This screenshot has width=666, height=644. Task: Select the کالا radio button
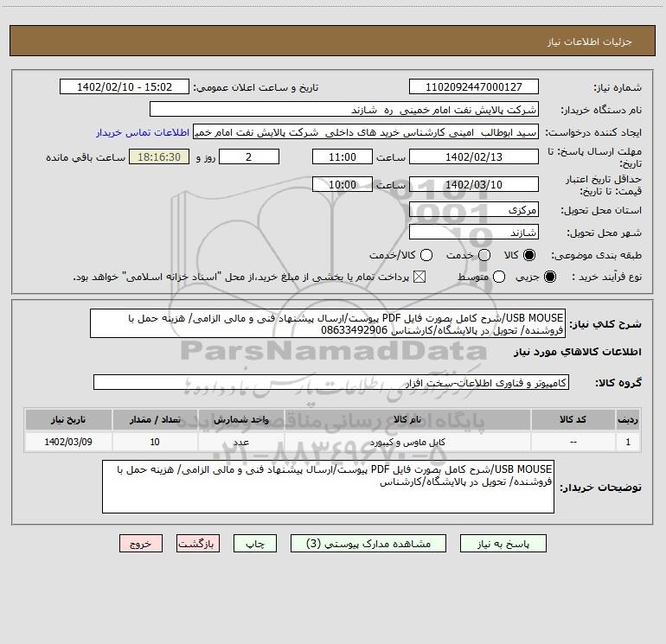coord(529,255)
